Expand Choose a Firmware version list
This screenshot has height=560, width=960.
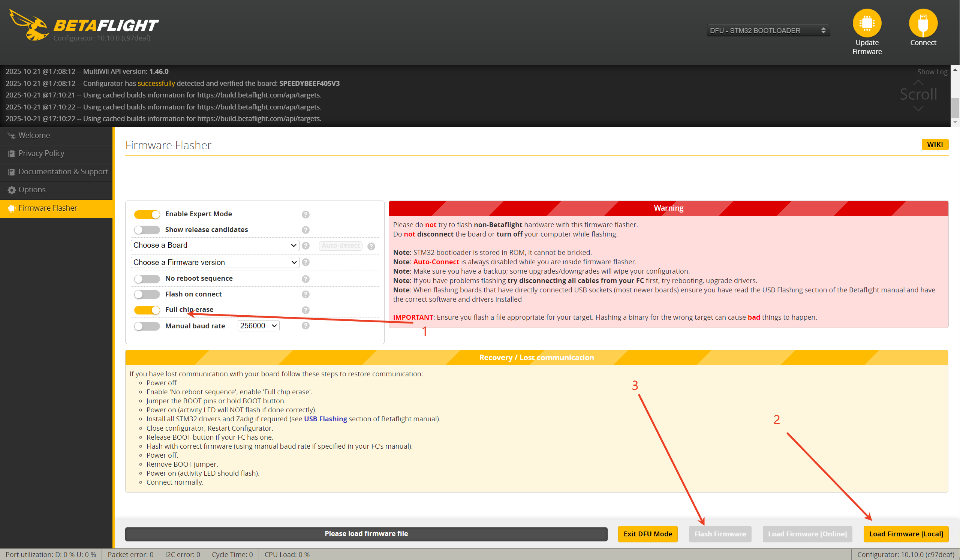(x=214, y=262)
